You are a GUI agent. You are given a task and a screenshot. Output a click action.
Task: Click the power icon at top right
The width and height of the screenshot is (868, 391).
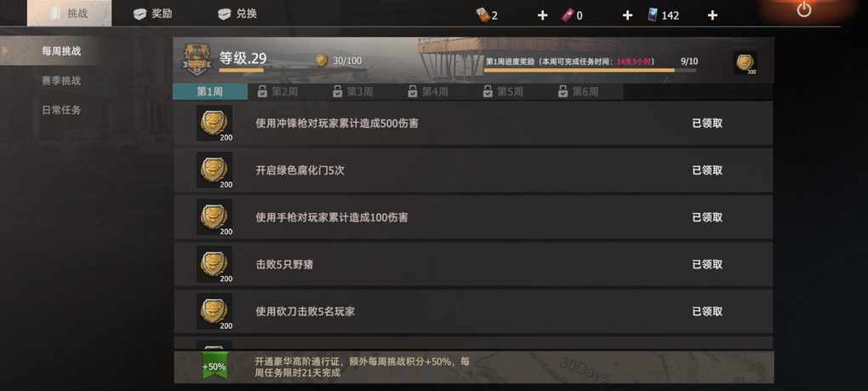804,10
